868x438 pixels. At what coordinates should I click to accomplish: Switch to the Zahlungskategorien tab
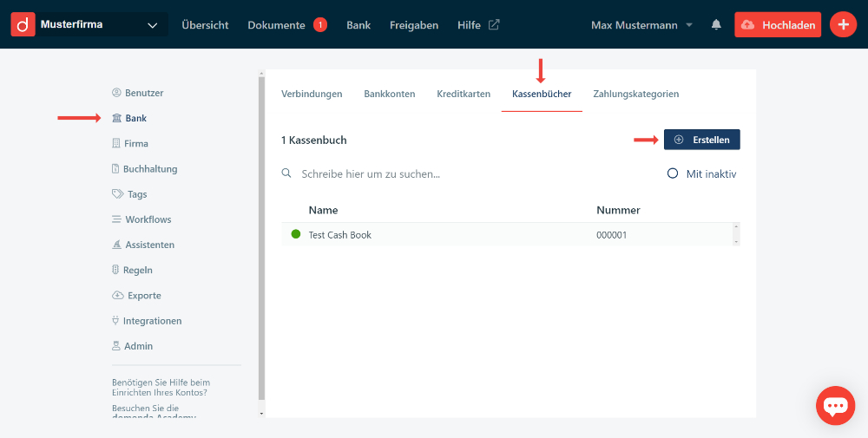[x=635, y=94]
